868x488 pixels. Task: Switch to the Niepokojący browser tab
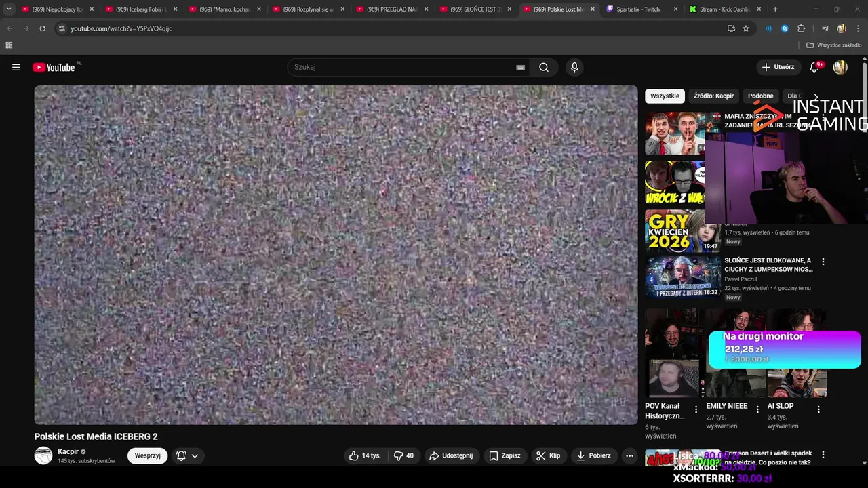click(57, 9)
